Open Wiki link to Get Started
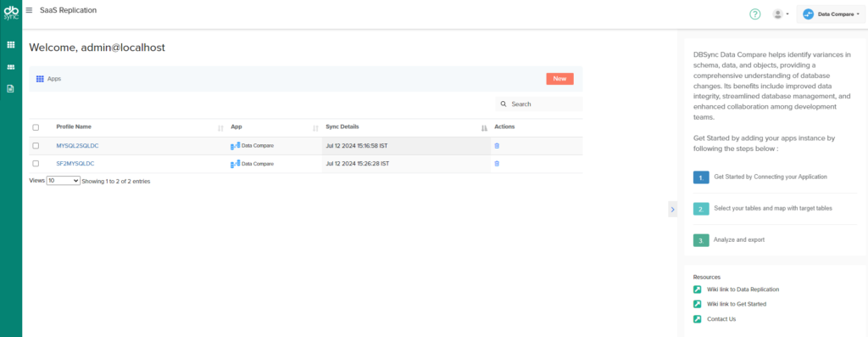The height and width of the screenshot is (337, 868). [x=737, y=304]
